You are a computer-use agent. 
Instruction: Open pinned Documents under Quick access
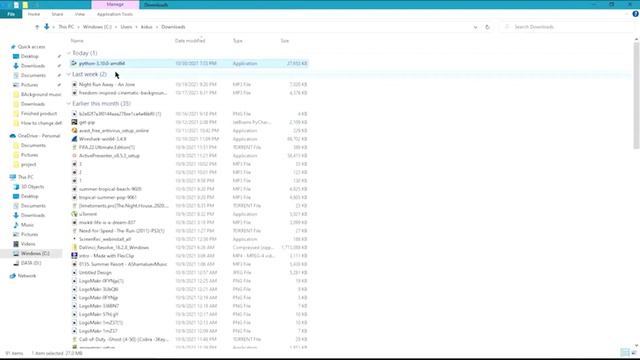33,76
